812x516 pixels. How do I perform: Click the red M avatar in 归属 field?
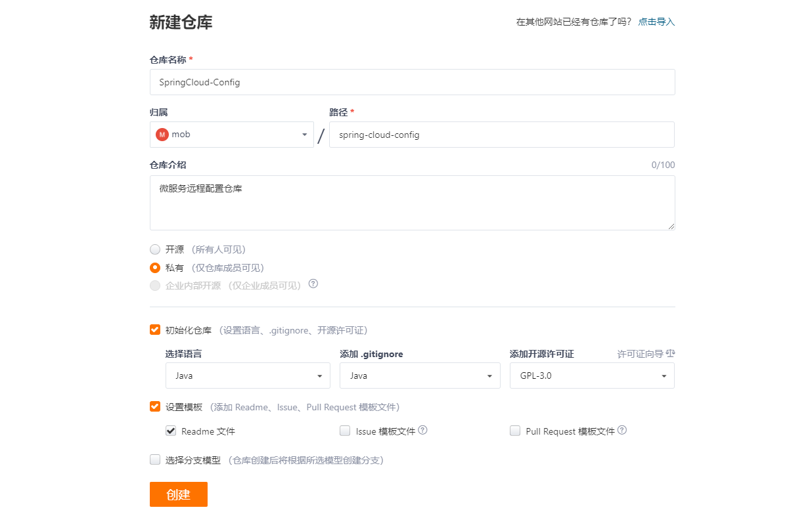tap(162, 135)
